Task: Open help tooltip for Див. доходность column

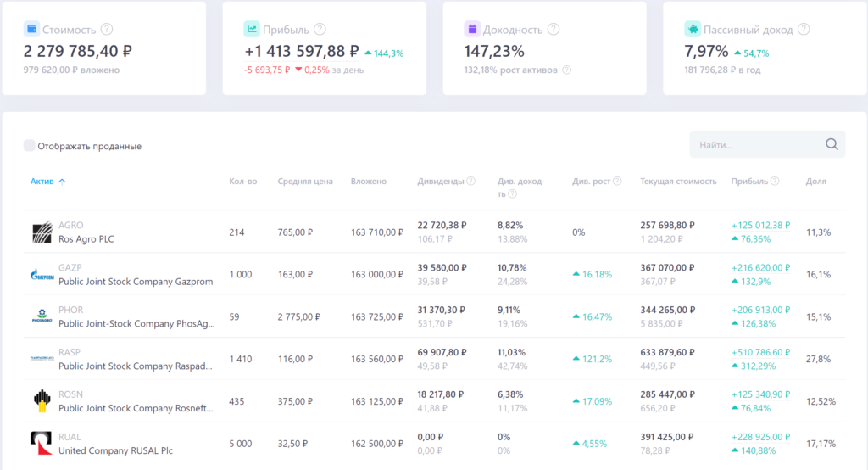Action: tap(513, 193)
